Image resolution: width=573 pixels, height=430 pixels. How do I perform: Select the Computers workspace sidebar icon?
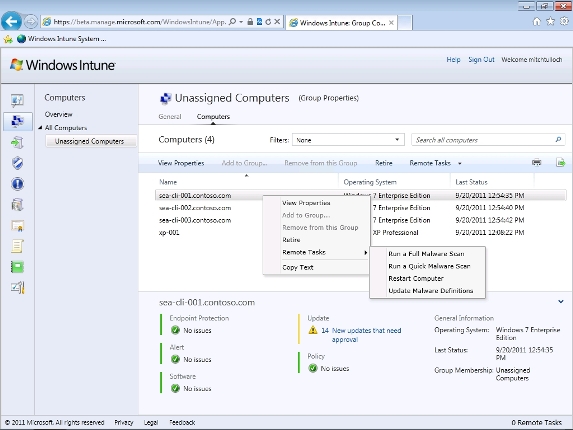pyautogui.click(x=18, y=121)
